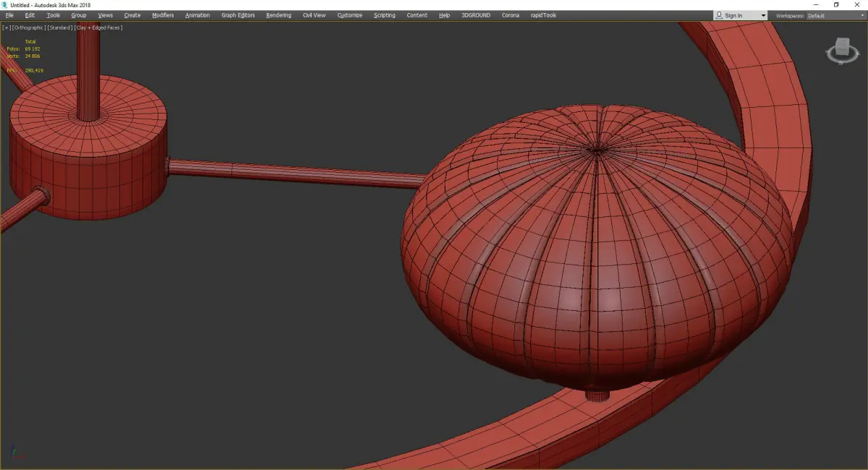This screenshot has height=470, width=868.
Task: Click the viewport [+] general menu label
Action: (7, 27)
